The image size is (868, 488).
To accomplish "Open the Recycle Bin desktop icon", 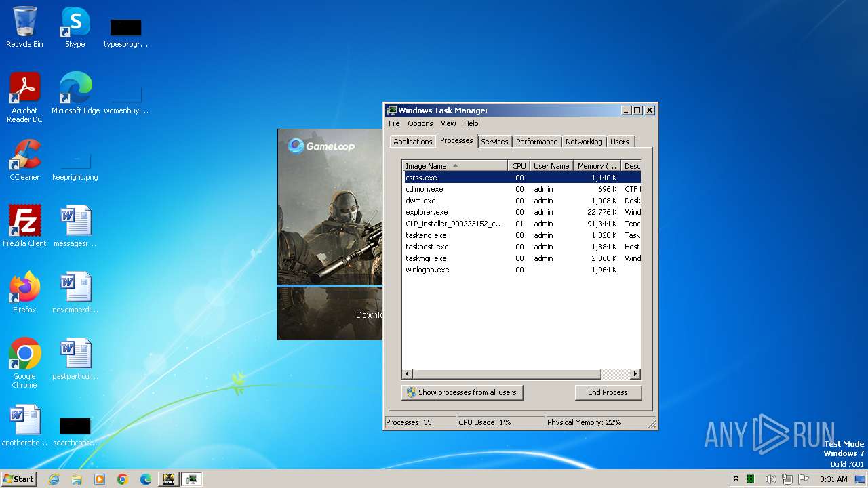I will [24, 27].
